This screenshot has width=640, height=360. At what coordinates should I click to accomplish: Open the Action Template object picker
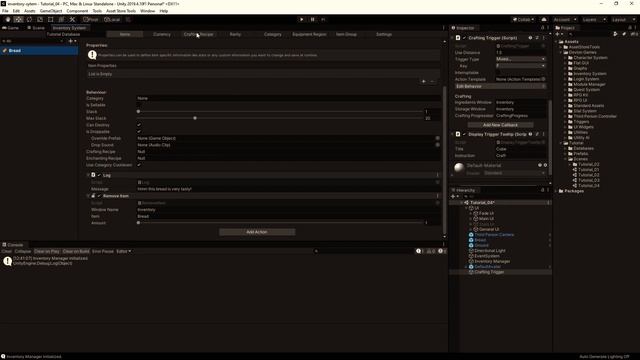(x=543, y=79)
